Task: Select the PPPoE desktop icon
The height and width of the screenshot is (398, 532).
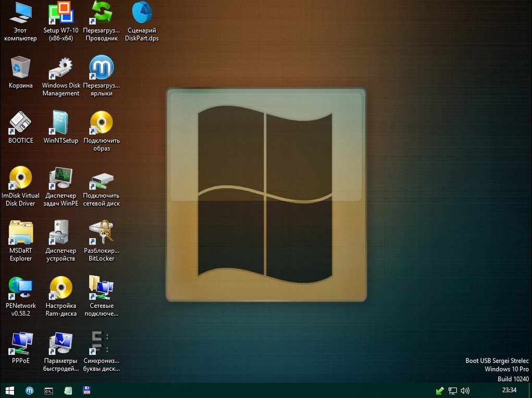Action: [21, 348]
